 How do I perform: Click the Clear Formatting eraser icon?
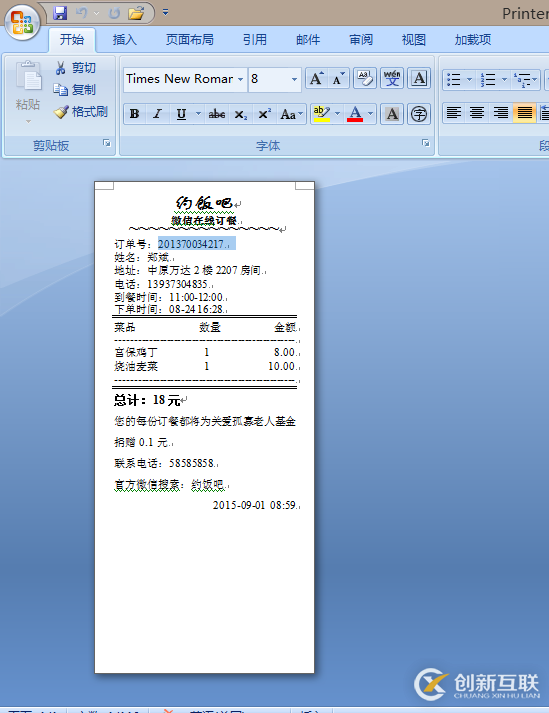[x=365, y=78]
